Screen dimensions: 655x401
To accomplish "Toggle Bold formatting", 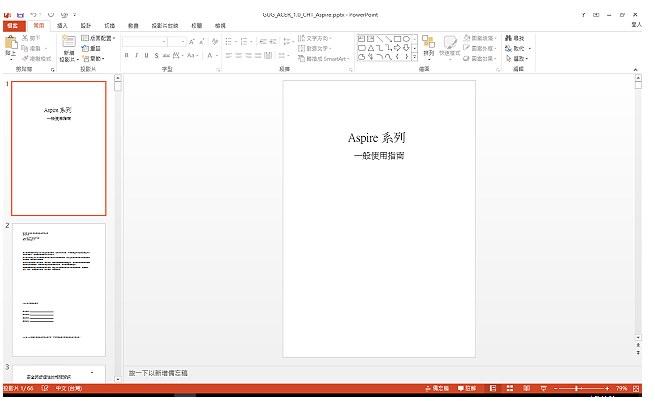I will tap(127, 55).
